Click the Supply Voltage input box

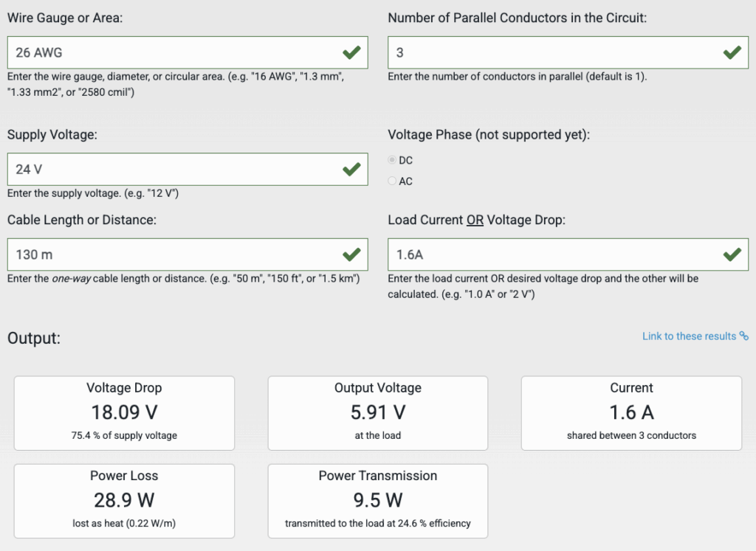pos(170,169)
